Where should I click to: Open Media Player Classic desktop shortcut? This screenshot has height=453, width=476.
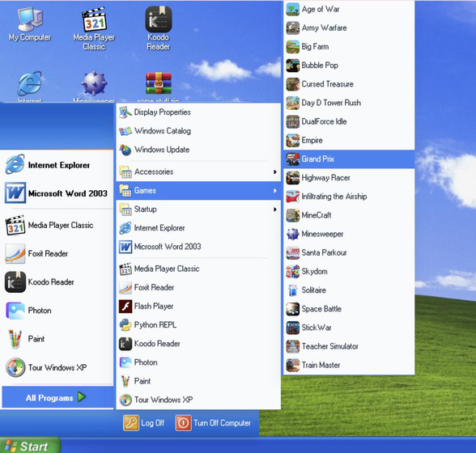tap(94, 28)
